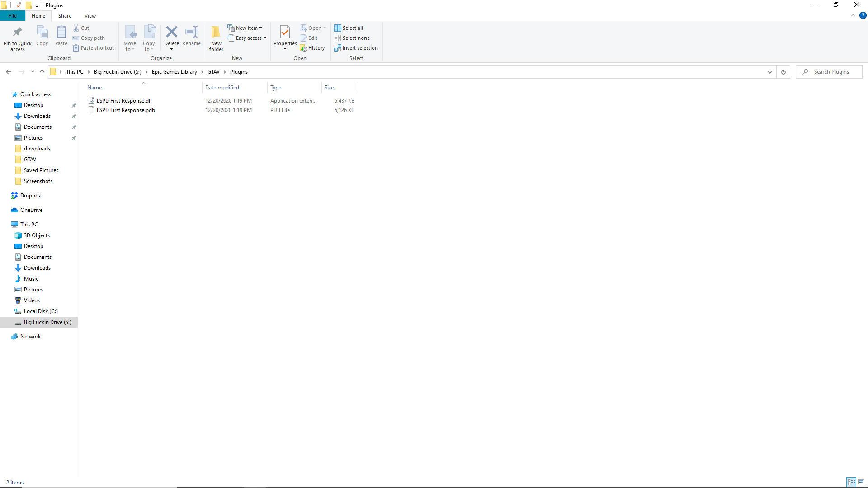868x488 pixels.
Task: Switch to details view layout
Action: tap(851, 482)
